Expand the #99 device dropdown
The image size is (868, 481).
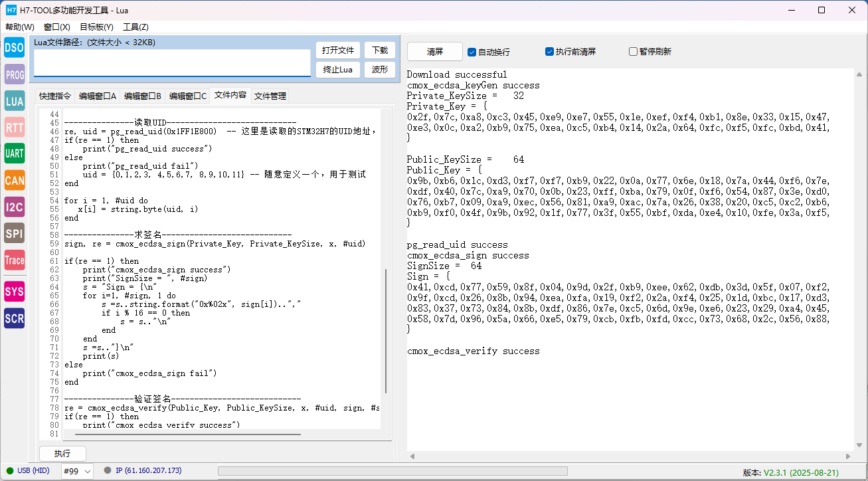77,471
